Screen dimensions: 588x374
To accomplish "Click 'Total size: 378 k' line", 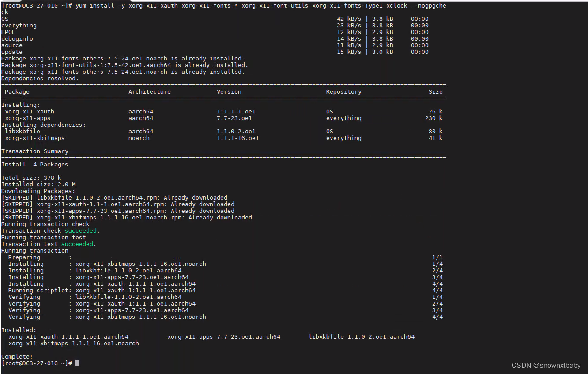I will [31, 178].
